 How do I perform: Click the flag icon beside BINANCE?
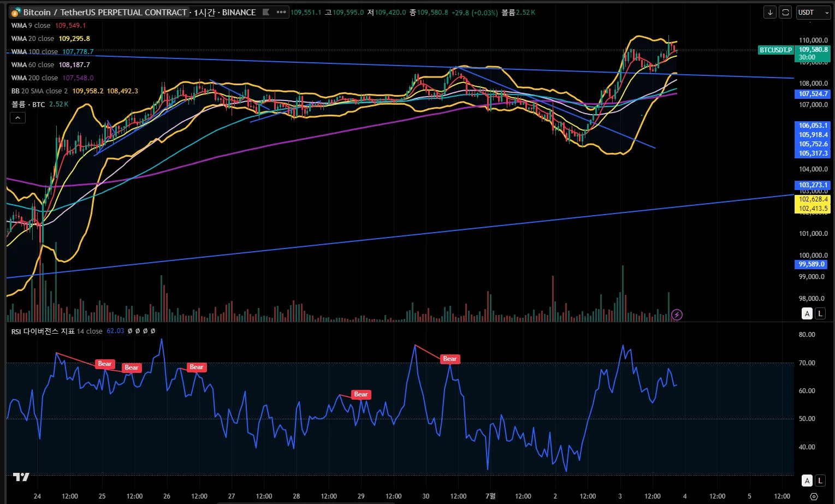(x=266, y=12)
